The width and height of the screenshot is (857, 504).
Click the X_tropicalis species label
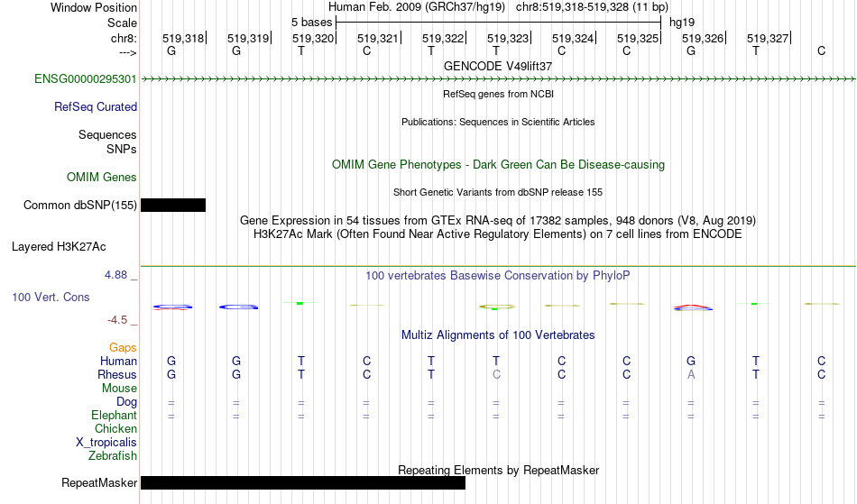[106, 443]
